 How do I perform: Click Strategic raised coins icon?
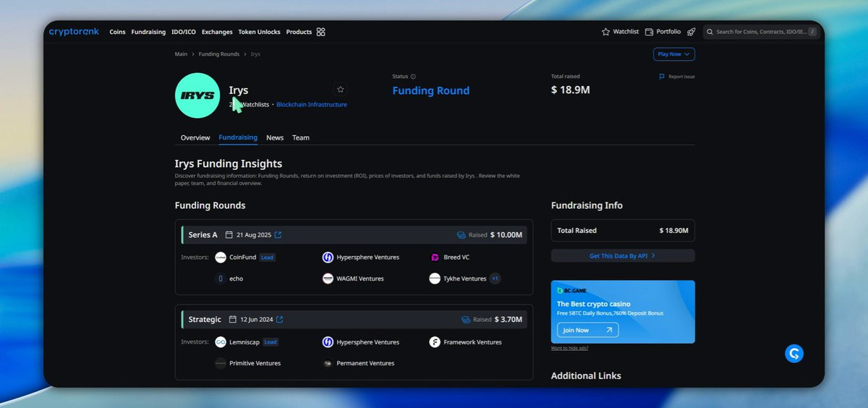point(466,320)
